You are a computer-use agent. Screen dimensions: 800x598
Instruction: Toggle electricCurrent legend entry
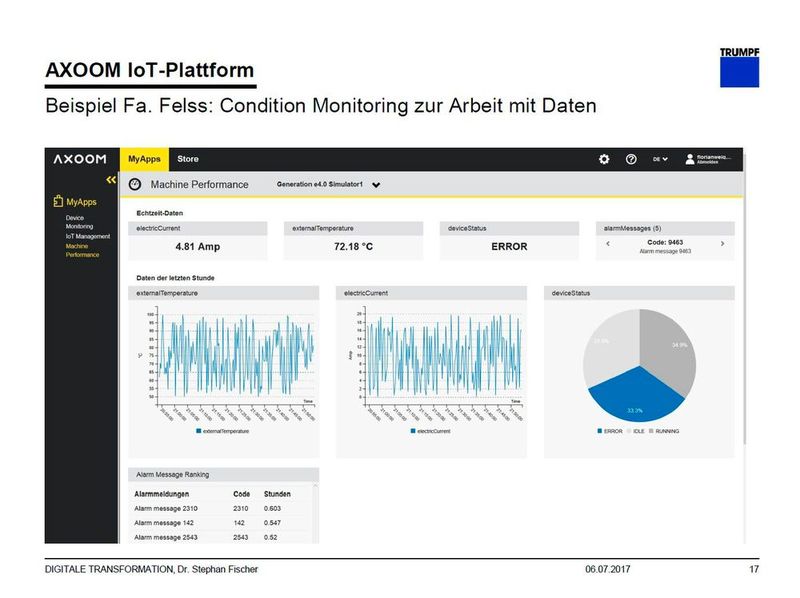(x=431, y=431)
